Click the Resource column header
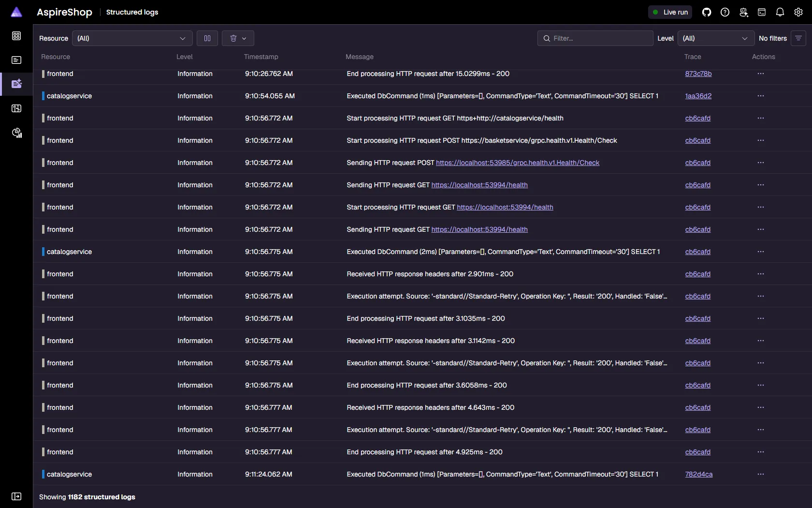812x508 pixels. pyautogui.click(x=56, y=57)
